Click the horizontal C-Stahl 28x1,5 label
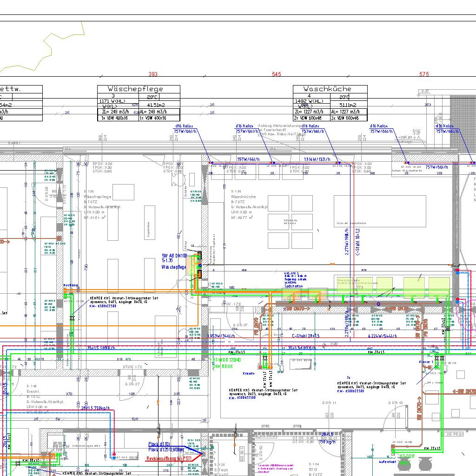Image resolution: width=476 pixels, height=476 pixels. click(x=305, y=336)
